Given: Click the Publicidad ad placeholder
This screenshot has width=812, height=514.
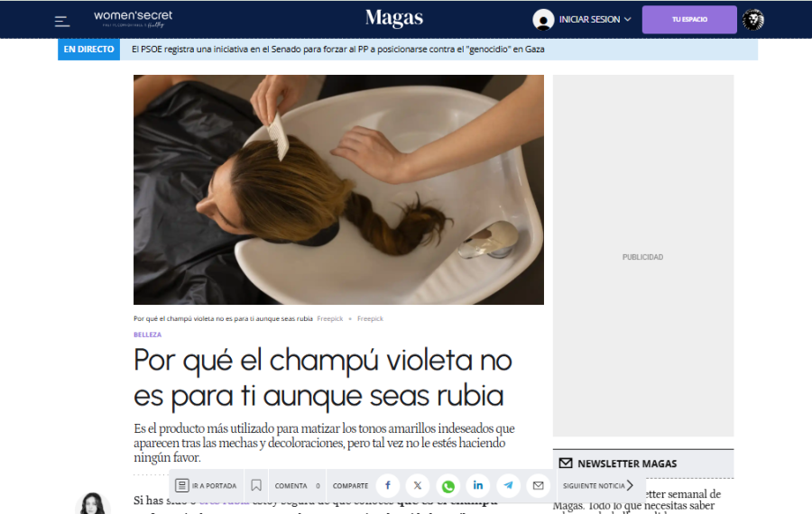Looking at the screenshot, I should (642, 256).
